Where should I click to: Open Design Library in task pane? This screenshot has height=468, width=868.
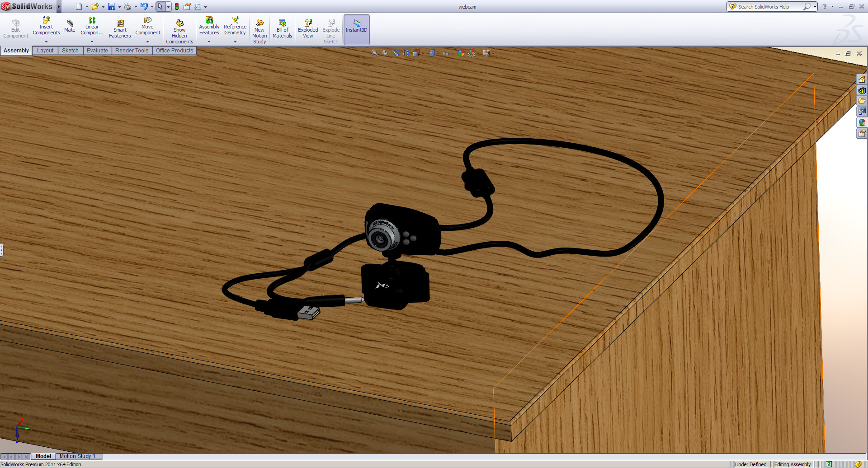click(x=862, y=90)
